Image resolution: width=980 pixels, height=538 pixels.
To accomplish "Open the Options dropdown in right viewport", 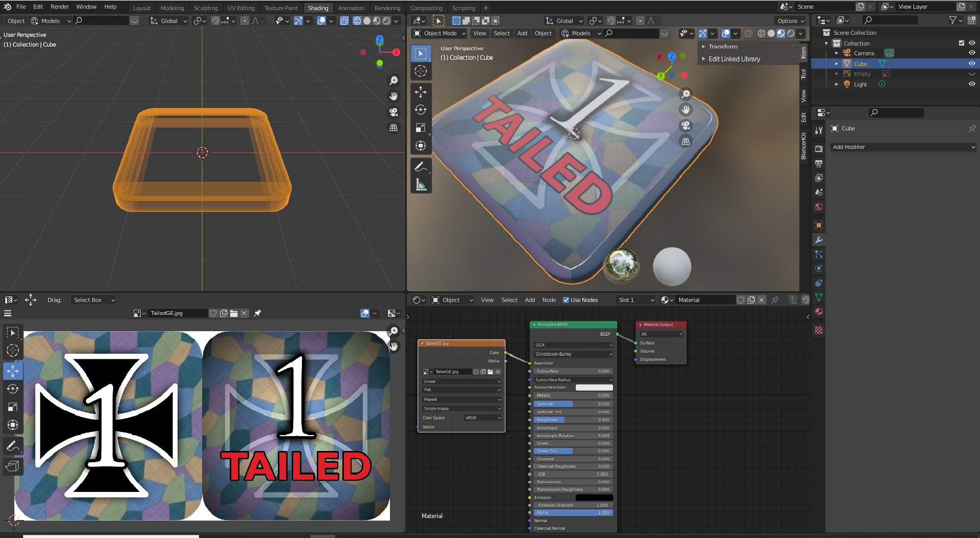I will point(791,21).
